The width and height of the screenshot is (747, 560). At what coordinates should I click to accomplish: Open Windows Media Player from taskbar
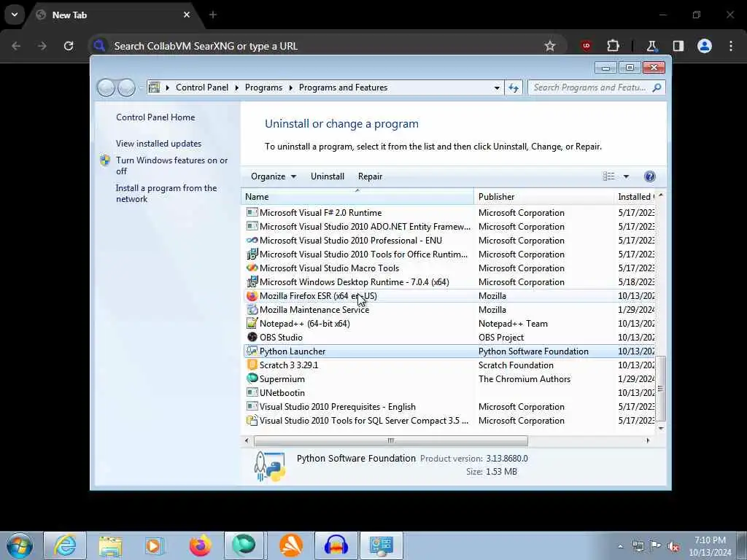pos(155,545)
